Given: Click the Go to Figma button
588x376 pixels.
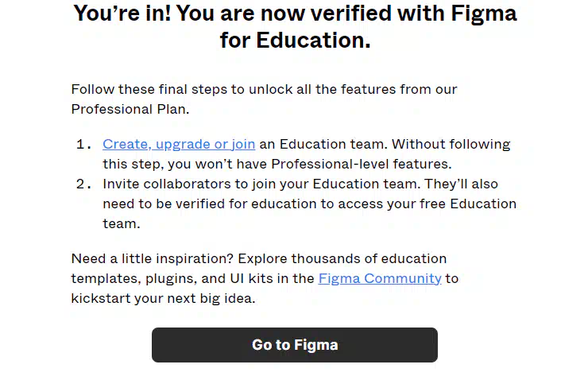Looking at the screenshot, I should point(295,345).
